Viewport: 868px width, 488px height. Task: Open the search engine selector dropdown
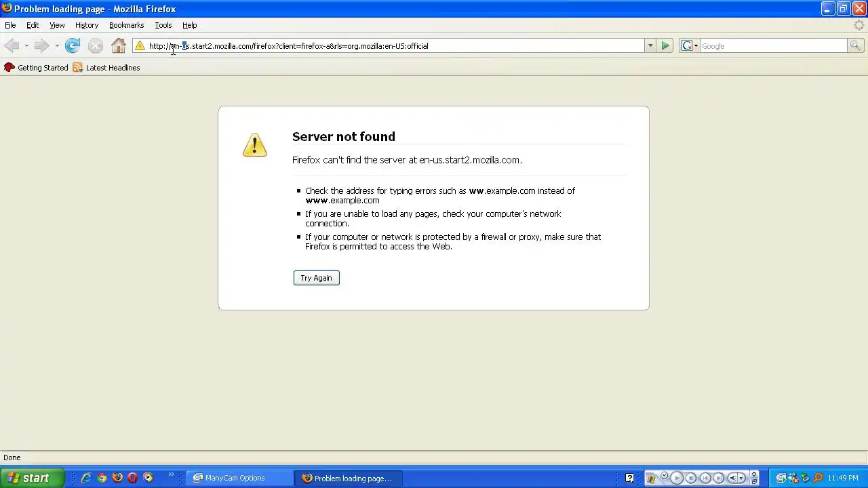696,45
